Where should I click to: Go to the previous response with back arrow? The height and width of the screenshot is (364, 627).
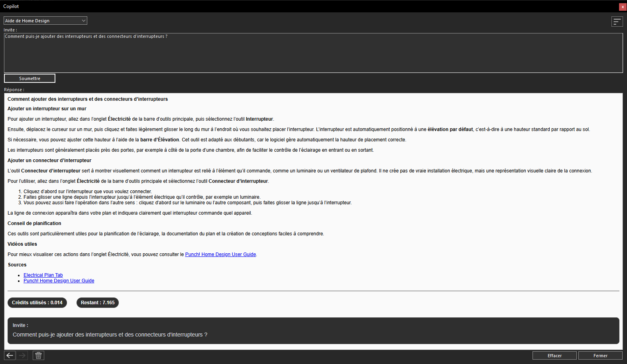pyautogui.click(x=10, y=355)
